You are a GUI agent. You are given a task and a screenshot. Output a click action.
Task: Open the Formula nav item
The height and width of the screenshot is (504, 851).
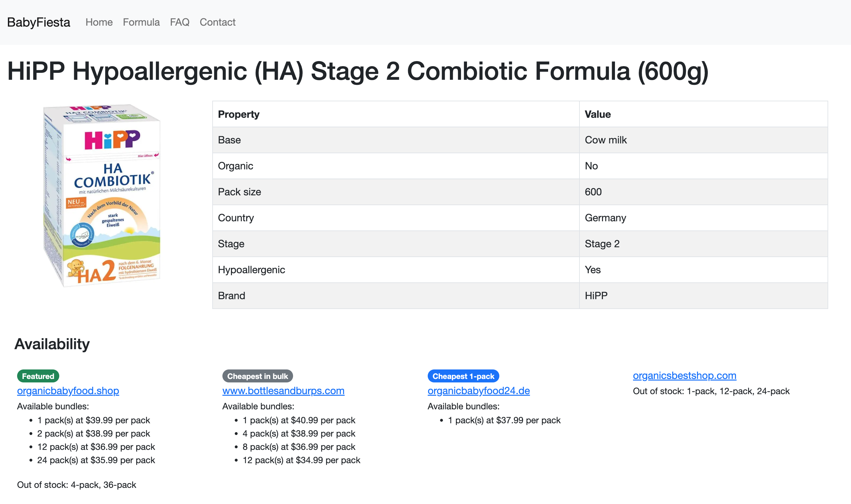click(x=141, y=22)
